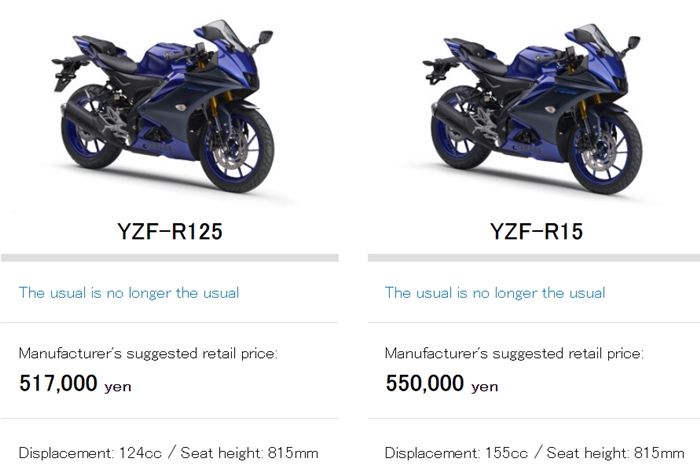Click the retail price label above 550,000
700x465 pixels.
pyautogui.click(x=514, y=353)
